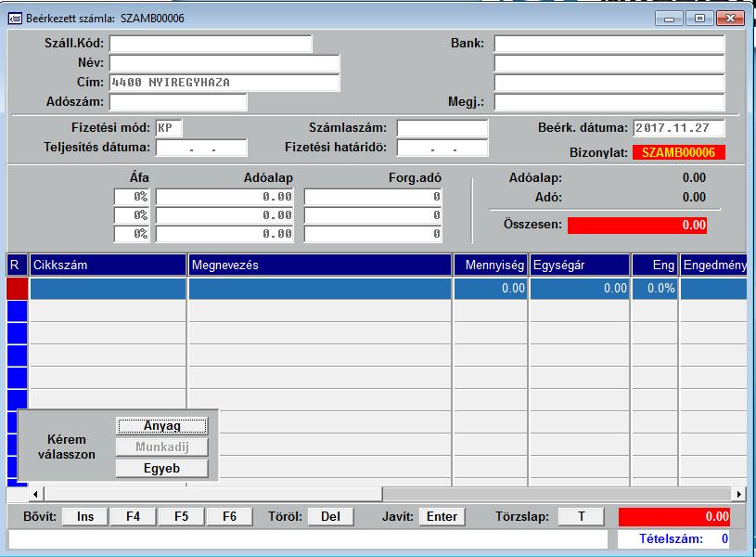
Task: Click the second Áfa 0% field
Action: 132,215
